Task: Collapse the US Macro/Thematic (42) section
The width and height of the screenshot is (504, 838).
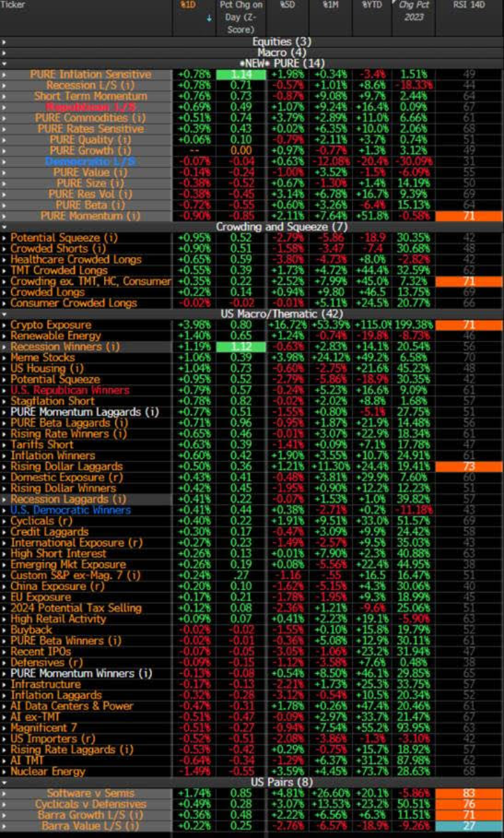Action: 4,314
